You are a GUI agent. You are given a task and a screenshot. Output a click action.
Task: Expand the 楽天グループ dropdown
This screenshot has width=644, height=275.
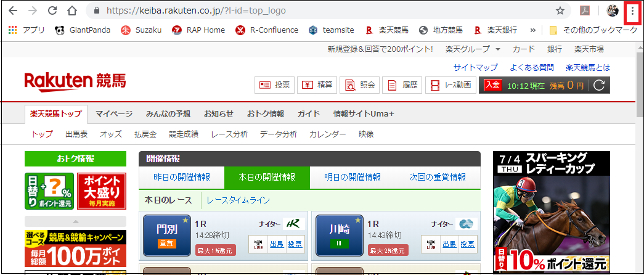(473, 49)
